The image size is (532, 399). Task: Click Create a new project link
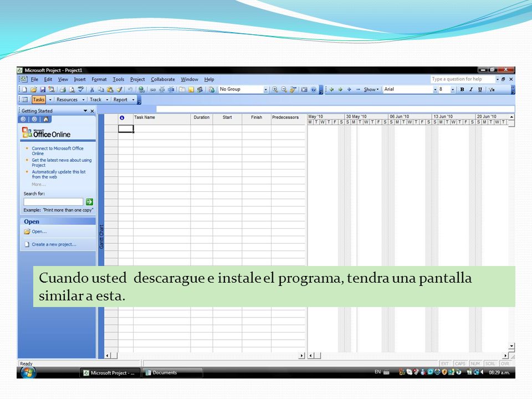[54, 244]
